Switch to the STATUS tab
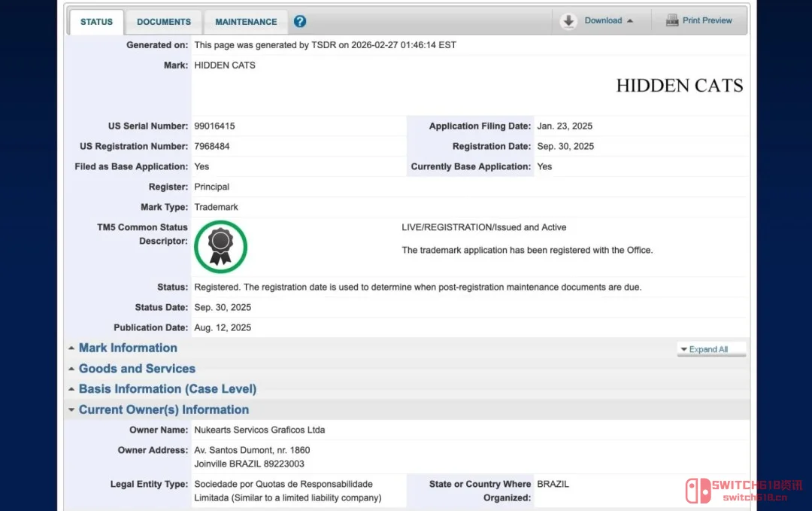812x511 pixels. 96,22
